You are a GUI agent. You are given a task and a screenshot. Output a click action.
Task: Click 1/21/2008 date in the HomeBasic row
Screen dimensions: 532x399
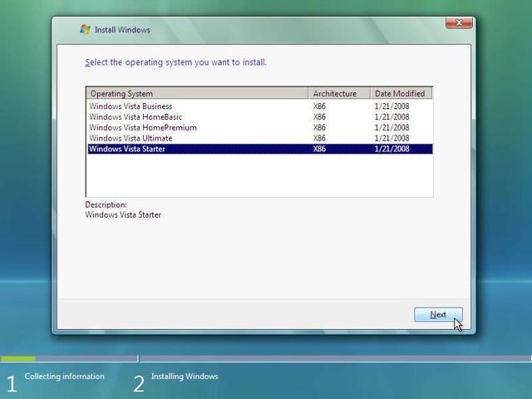pyautogui.click(x=392, y=116)
